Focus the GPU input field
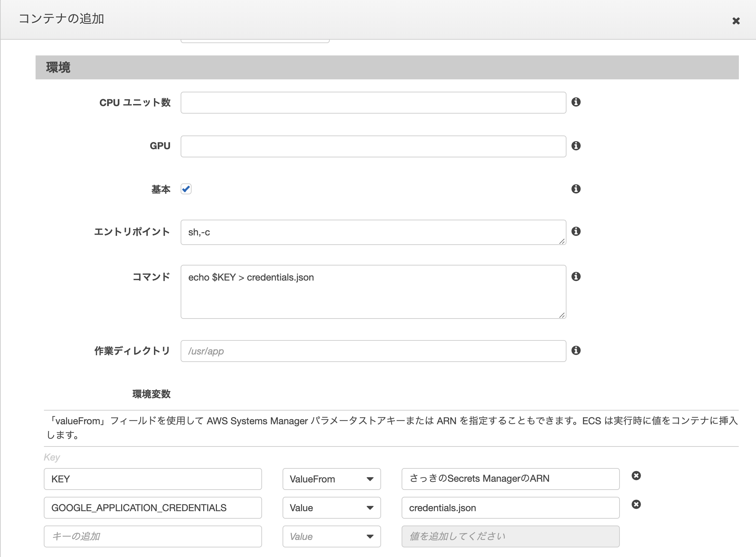Viewport: 756px width, 557px height. pos(373,146)
